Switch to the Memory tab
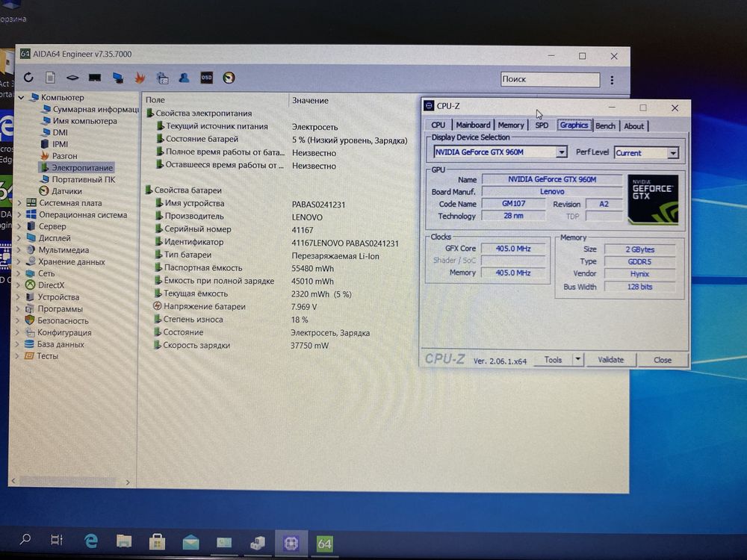The width and height of the screenshot is (747, 560). [511, 125]
